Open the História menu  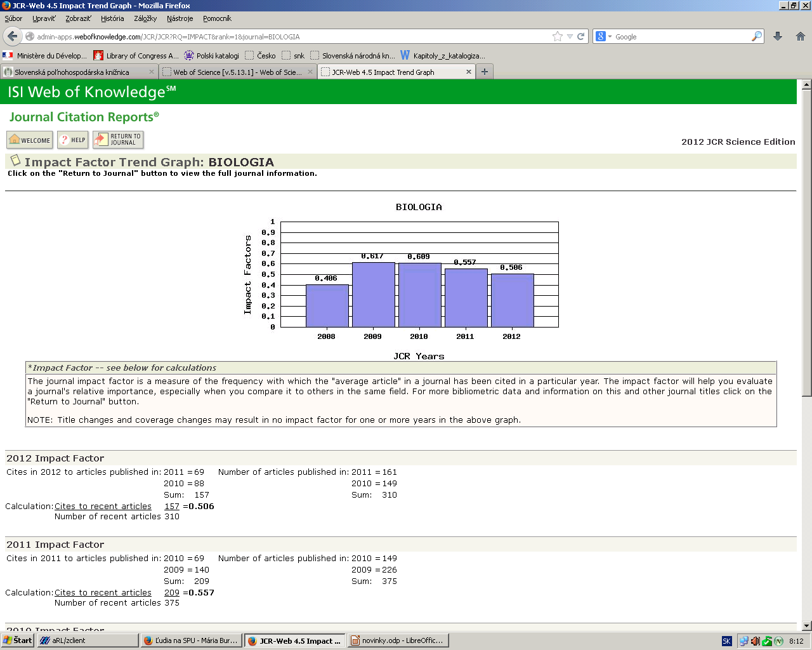(x=112, y=18)
